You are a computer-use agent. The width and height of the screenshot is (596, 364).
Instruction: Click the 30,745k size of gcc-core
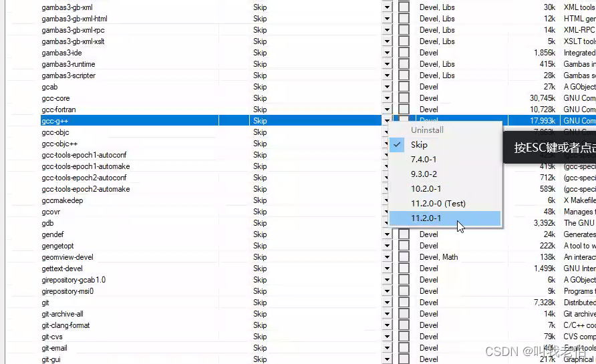tap(543, 98)
